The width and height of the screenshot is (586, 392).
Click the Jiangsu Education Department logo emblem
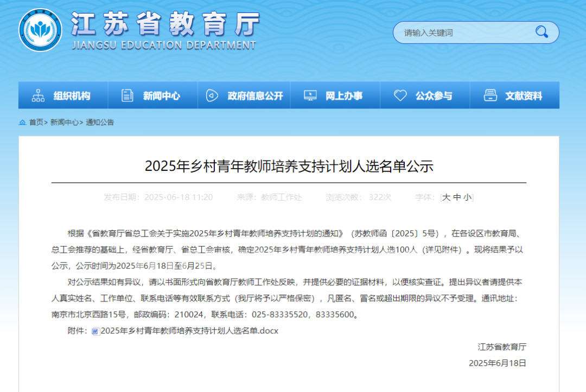pos(40,30)
